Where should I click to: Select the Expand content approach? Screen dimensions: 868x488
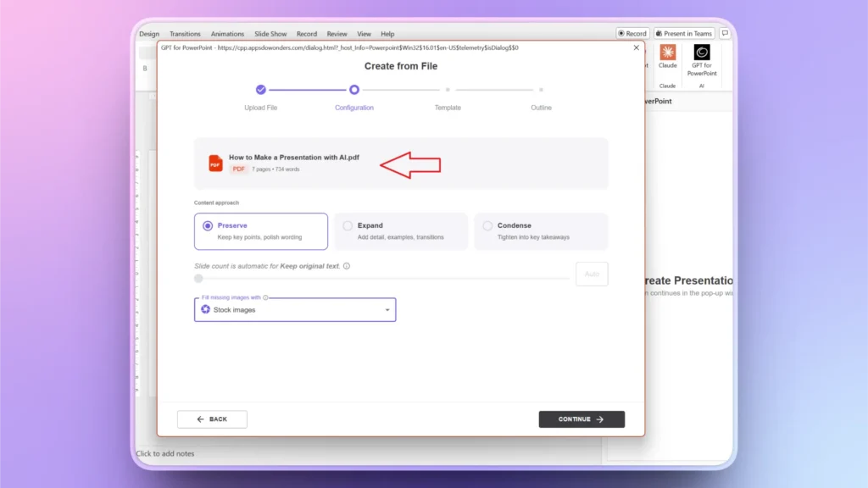coord(401,231)
